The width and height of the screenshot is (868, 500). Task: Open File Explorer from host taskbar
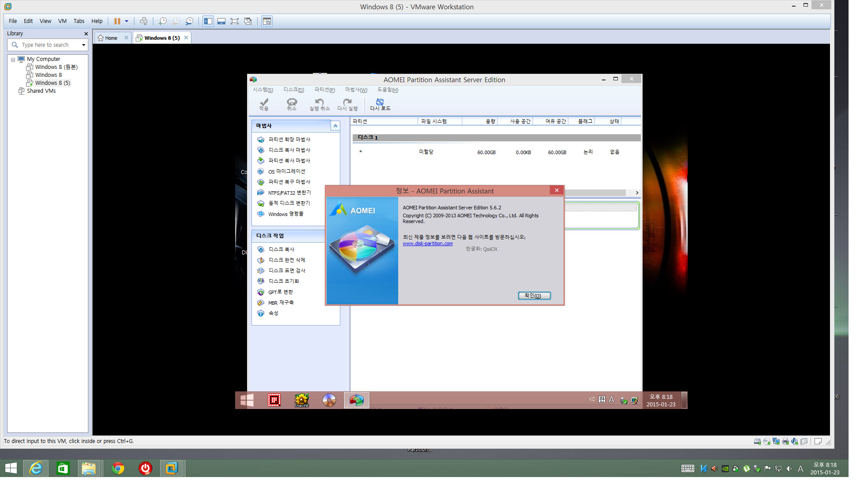89,468
